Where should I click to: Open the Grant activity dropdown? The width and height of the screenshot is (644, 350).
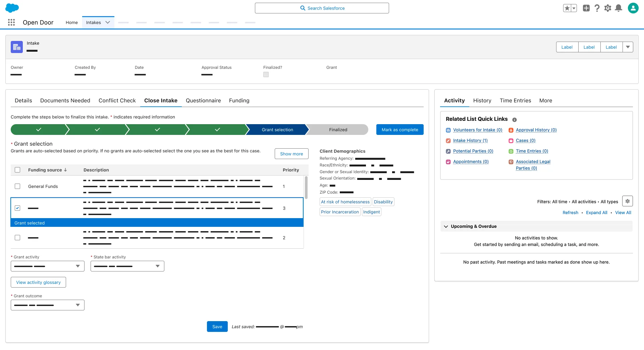pyautogui.click(x=48, y=266)
